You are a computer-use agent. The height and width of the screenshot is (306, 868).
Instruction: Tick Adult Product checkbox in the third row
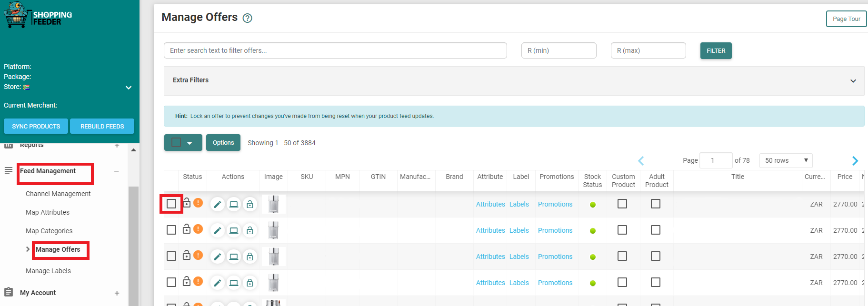point(656,256)
